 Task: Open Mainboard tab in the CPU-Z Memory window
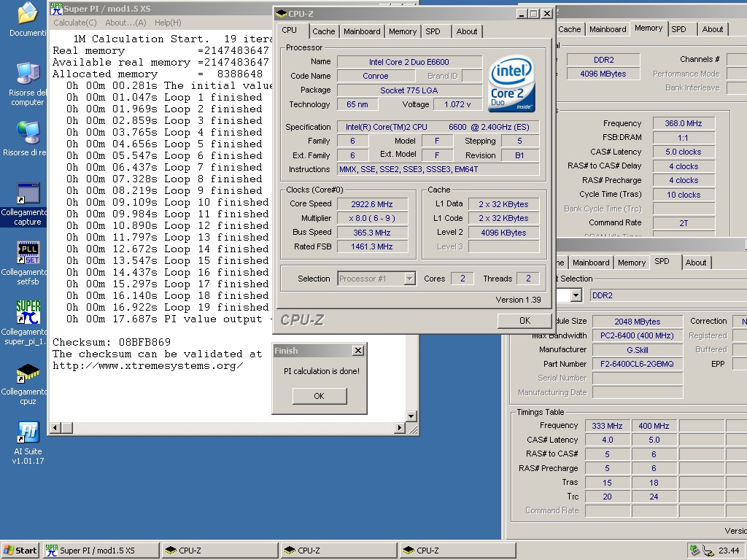(x=608, y=29)
